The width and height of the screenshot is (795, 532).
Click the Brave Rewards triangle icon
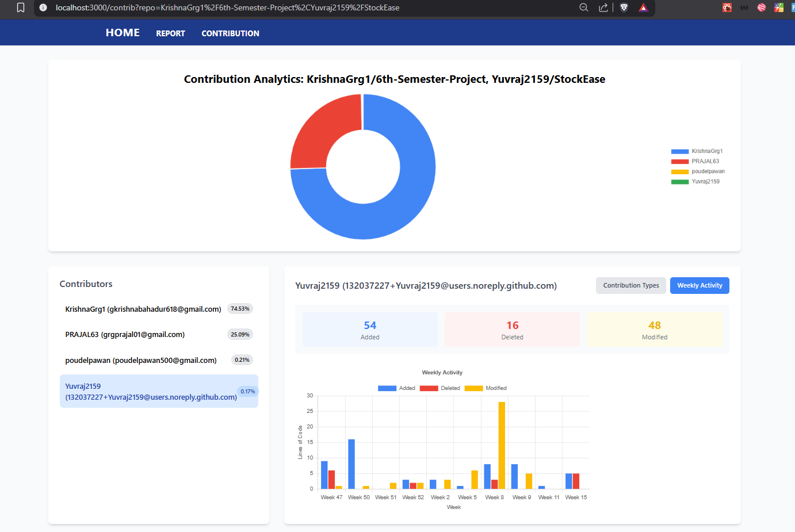[643, 7]
